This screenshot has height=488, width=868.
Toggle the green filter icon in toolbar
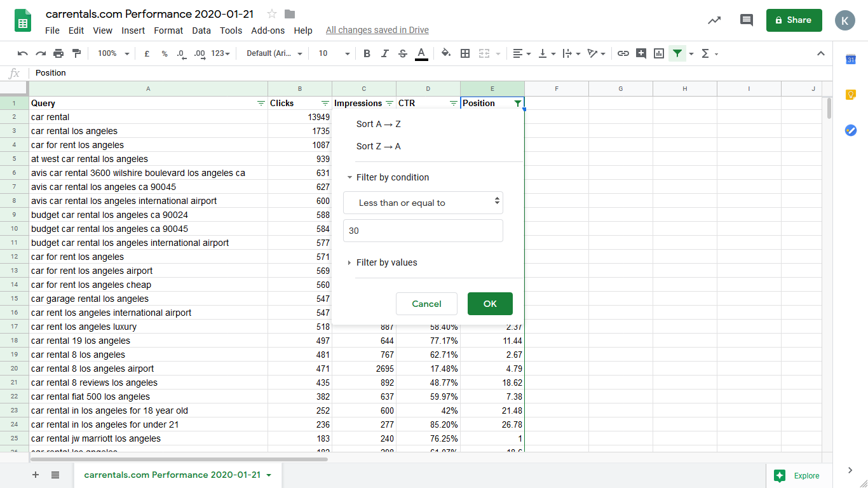(x=677, y=53)
